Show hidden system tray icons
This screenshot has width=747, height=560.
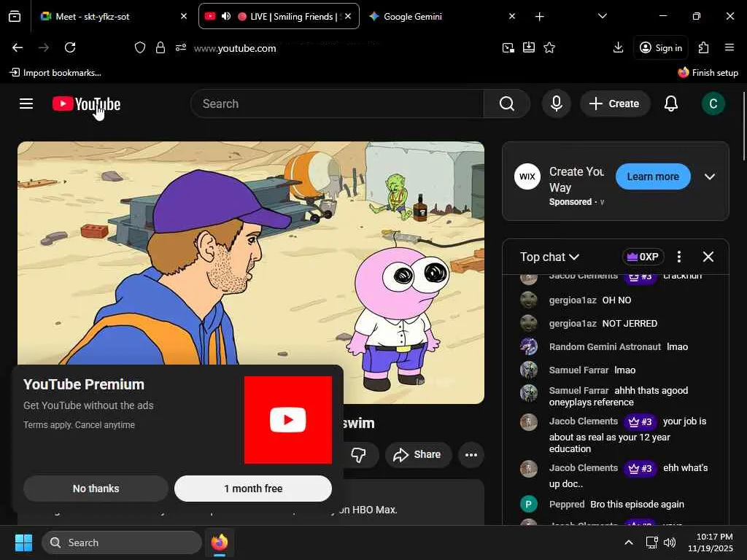[629, 542]
